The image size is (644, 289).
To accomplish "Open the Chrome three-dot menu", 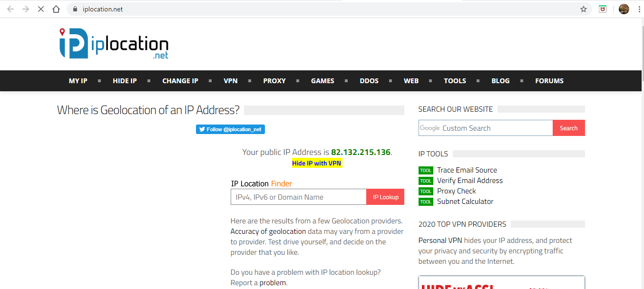I will (639, 9).
